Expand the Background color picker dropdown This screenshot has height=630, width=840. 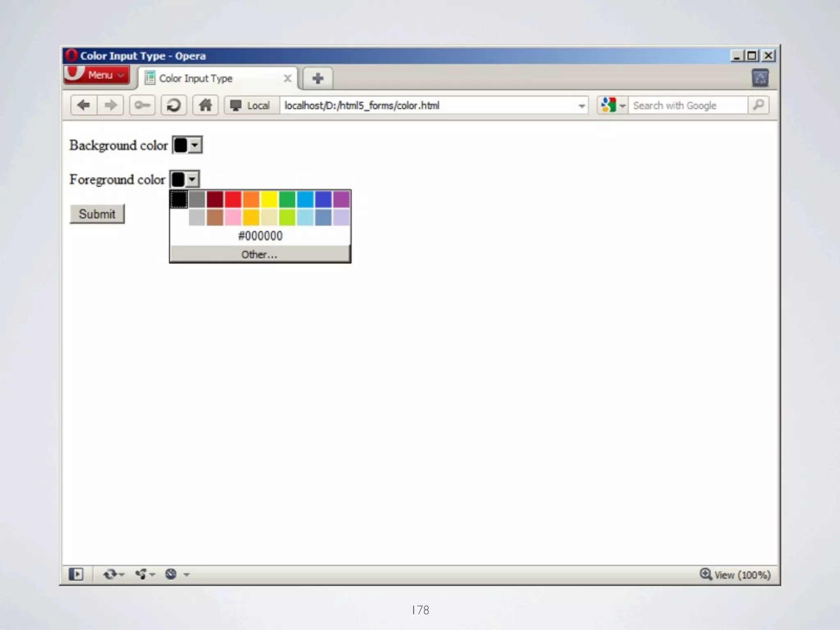pos(195,145)
